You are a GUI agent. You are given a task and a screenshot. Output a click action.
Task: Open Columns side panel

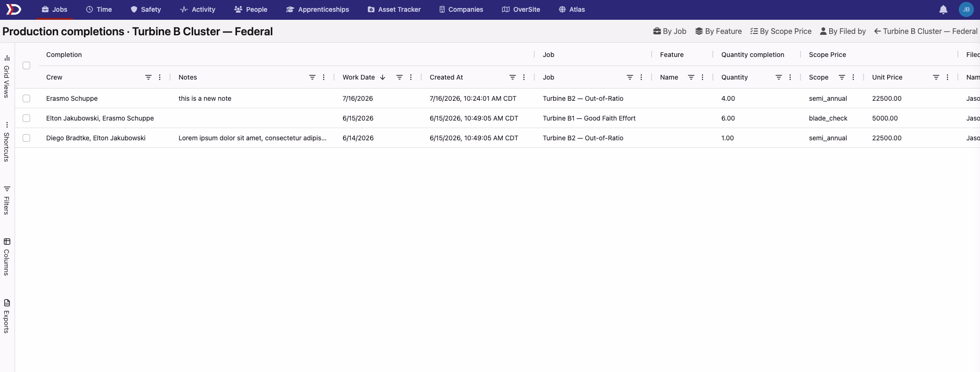(7, 257)
